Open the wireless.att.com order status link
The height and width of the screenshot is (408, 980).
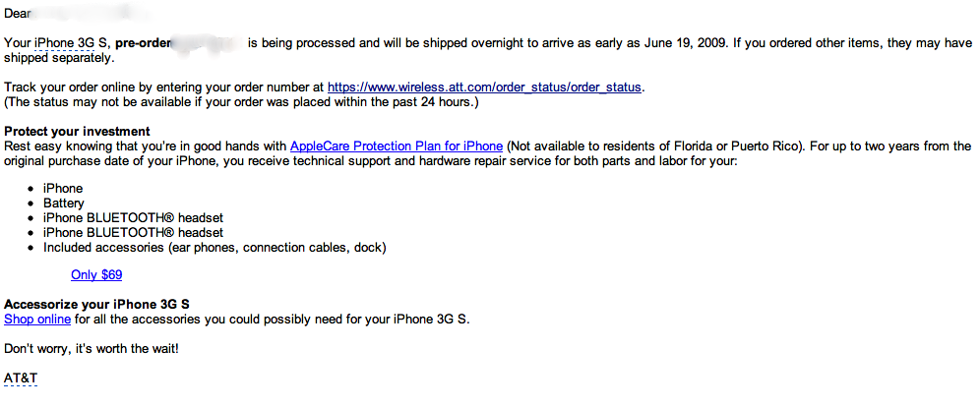click(x=484, y=87)
